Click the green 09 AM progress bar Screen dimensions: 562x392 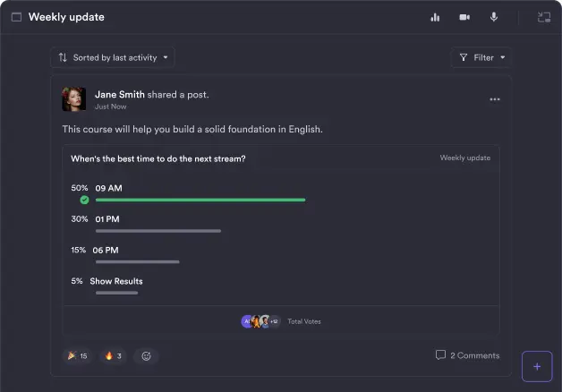(x=200, y=200)
